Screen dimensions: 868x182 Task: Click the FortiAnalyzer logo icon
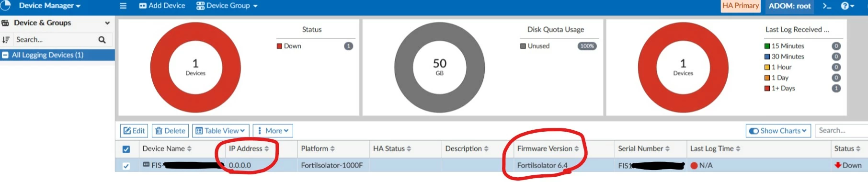(5, 5)
